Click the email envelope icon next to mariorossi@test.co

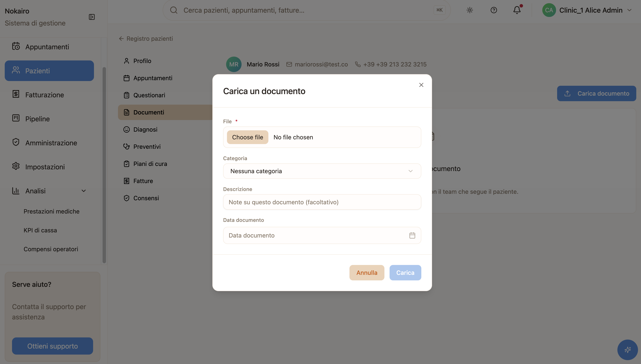click(x=289, y=64)
